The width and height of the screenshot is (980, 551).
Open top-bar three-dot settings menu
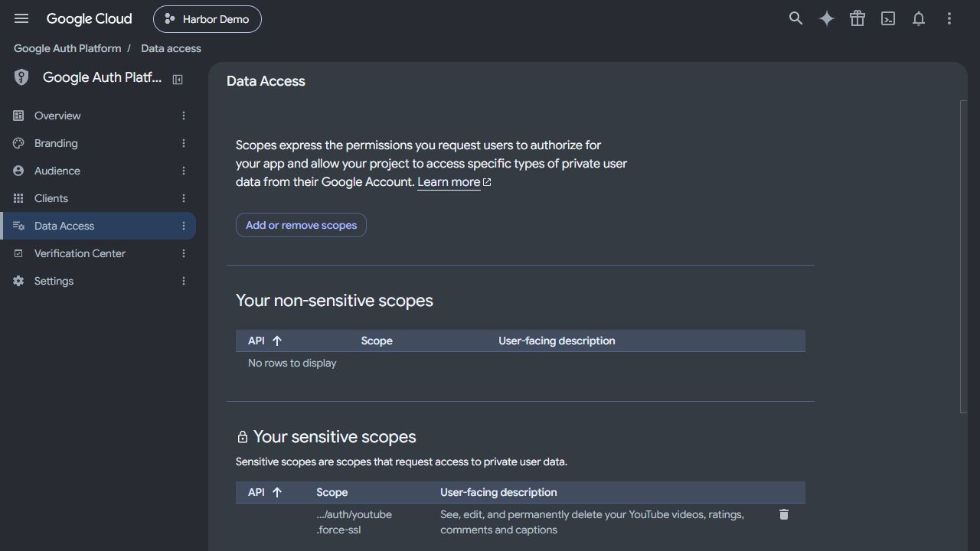[x=949, y=18]
